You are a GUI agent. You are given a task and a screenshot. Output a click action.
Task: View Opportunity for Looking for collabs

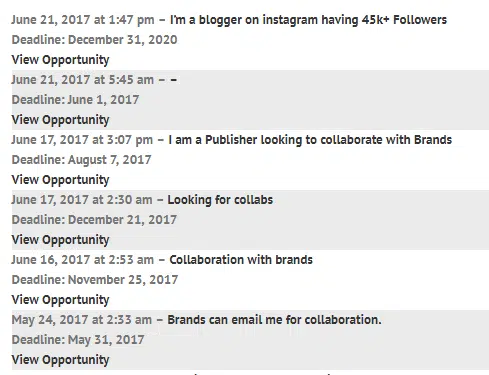click(60, 240)
